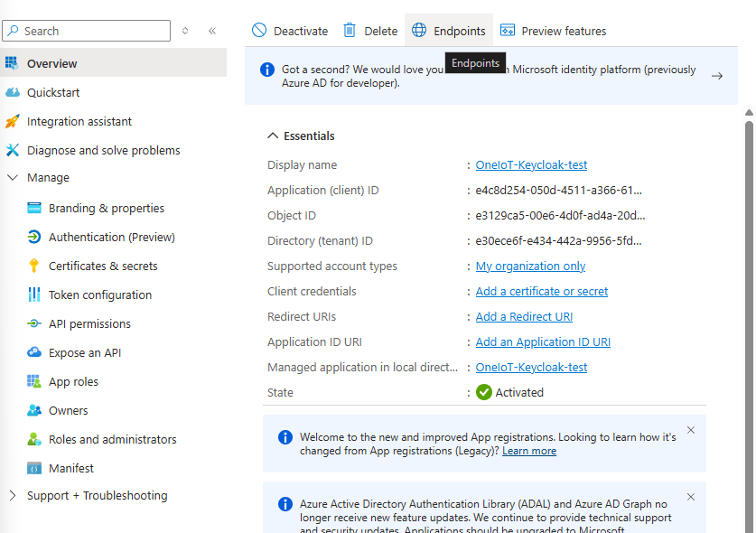The height and width of the screenshot is (533, 756).
Task: Click the App roles icon
Action: pos(34,381)
